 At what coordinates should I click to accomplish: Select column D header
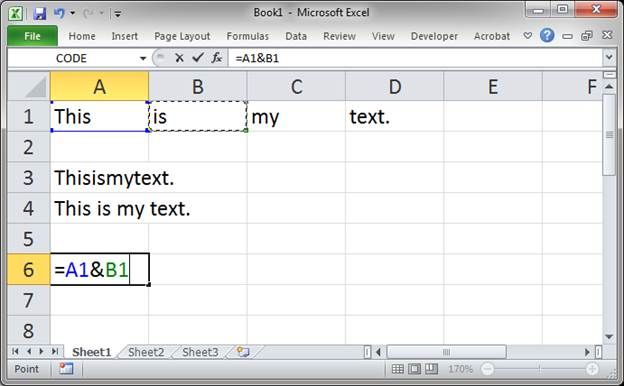[395, 86]
